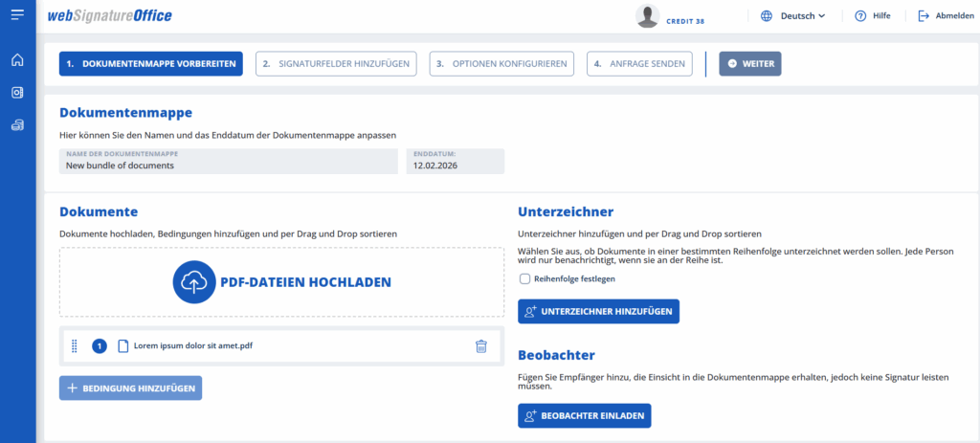The image size is (980, 443).
Task: Grab the drag handle of Lorem ipsum document
Action: [75, 346]
